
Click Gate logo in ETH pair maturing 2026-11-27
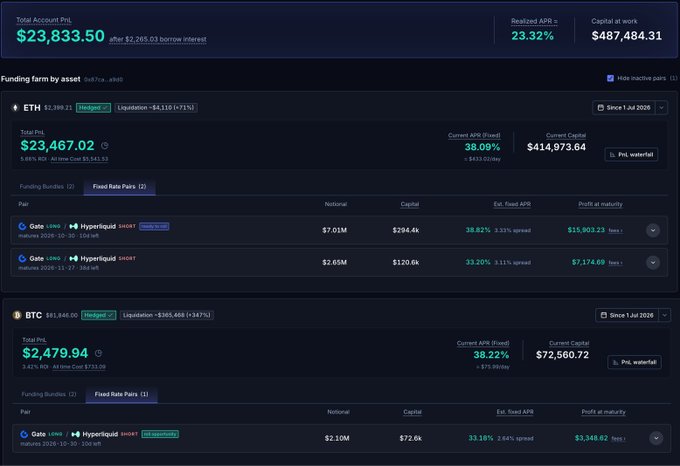22,258
